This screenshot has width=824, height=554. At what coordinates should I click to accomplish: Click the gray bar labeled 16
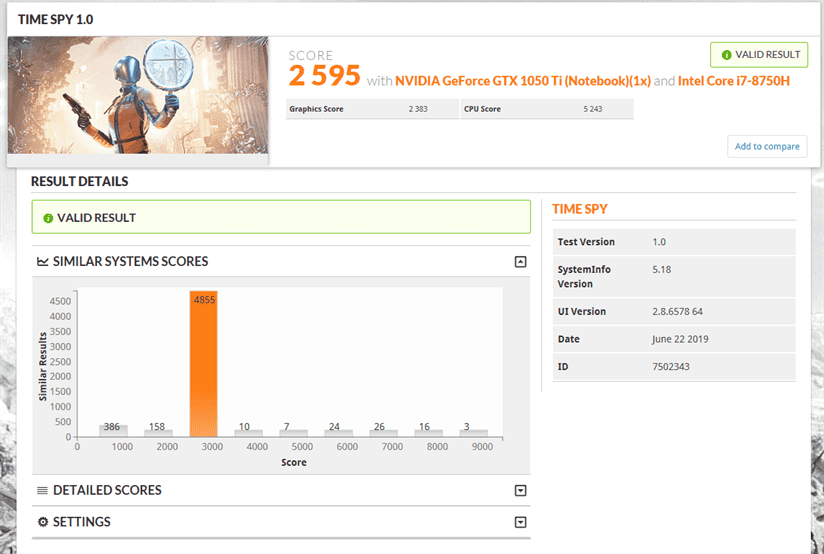coord(428,434)
